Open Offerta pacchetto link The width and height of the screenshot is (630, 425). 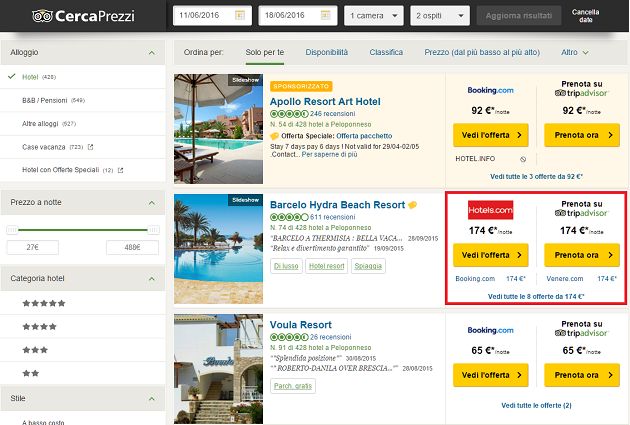(x=364, y=136)
